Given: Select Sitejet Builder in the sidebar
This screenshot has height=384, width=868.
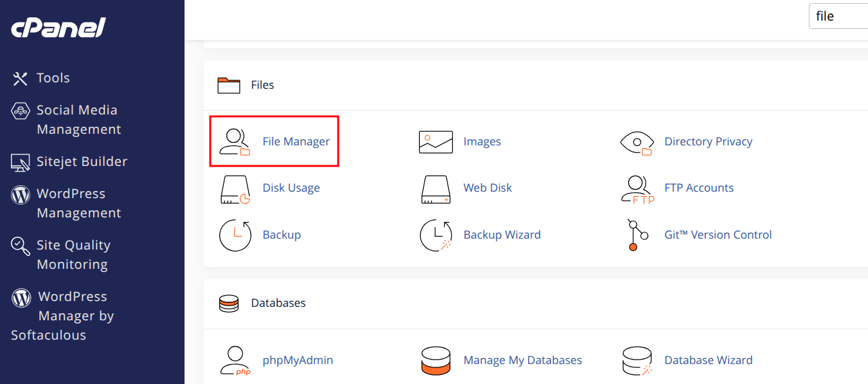Looking at the screenshot, I should coord(82,161).
